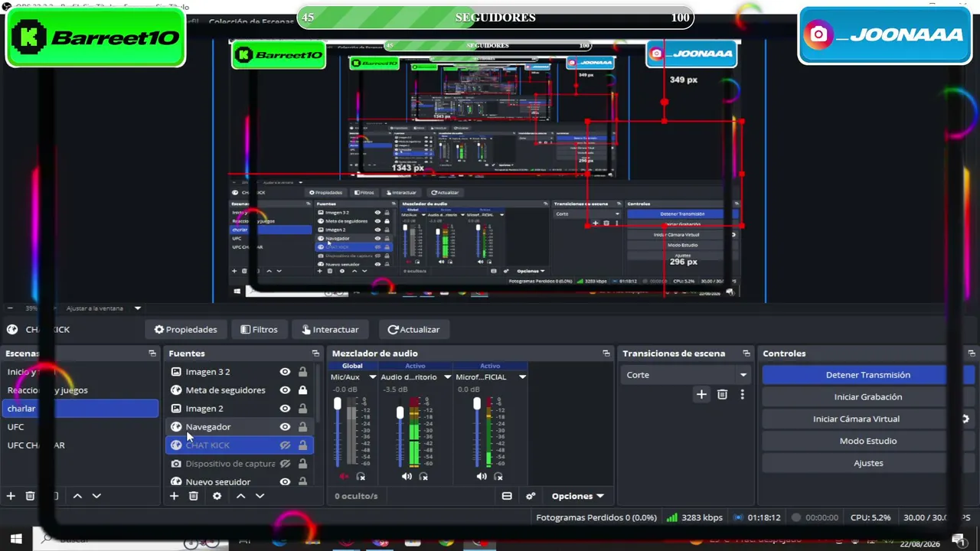Show the Dispositivo de captura source

point(285,464)
